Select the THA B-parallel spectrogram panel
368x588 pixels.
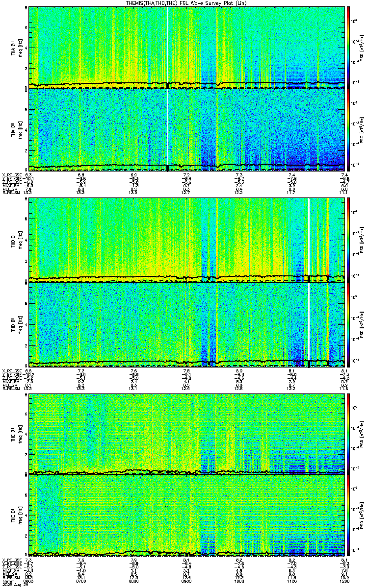(x=186, y=129)
